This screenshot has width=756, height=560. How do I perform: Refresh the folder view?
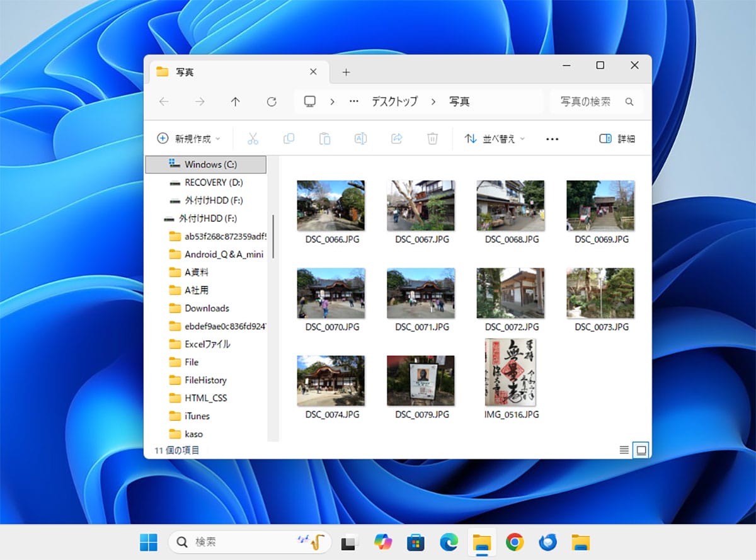272,101
